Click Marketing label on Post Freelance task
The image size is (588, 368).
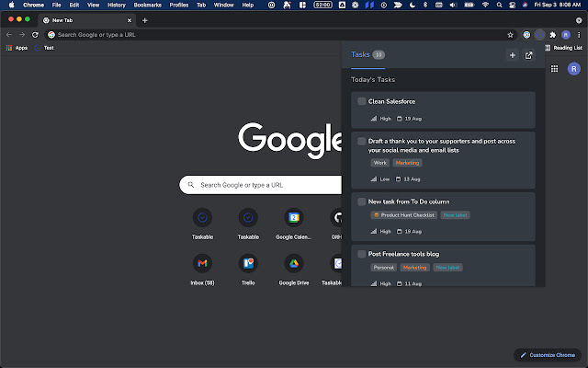(414, 268)
